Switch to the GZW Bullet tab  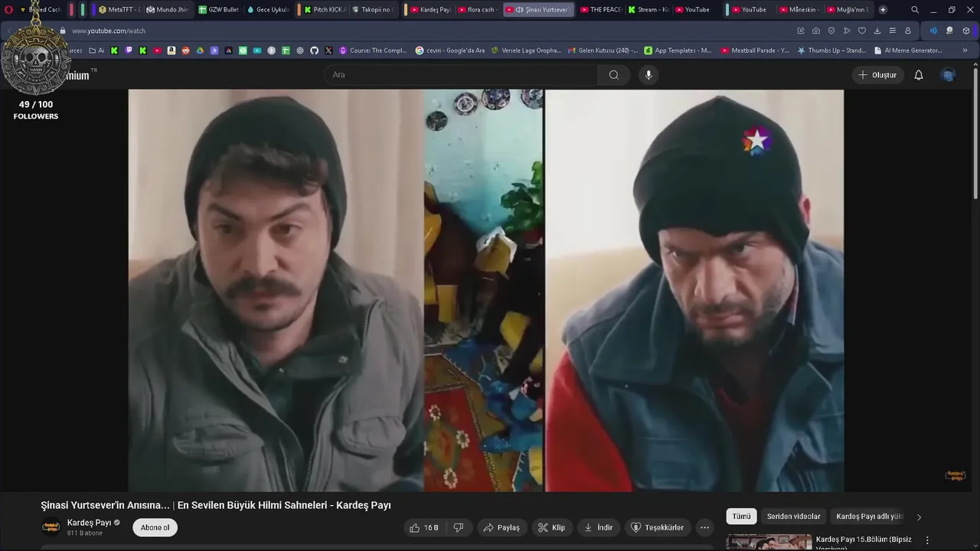218,10
